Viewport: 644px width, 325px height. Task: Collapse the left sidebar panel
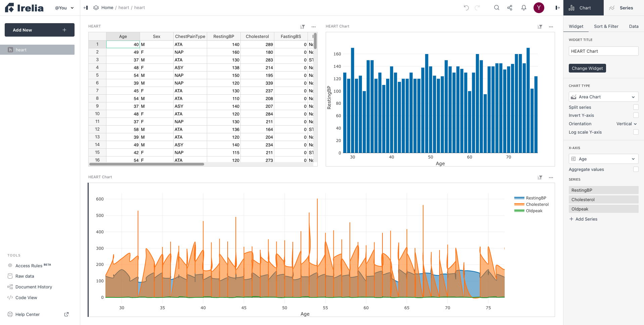pos(86,8)
